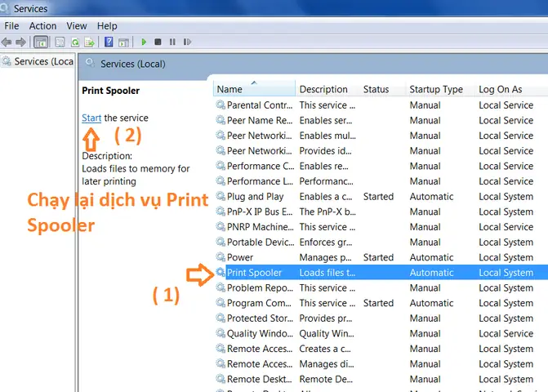Screen dimensions: 548x392
Task: Click the Local System cell of Print Spooler
Action: tap(506, 273)
